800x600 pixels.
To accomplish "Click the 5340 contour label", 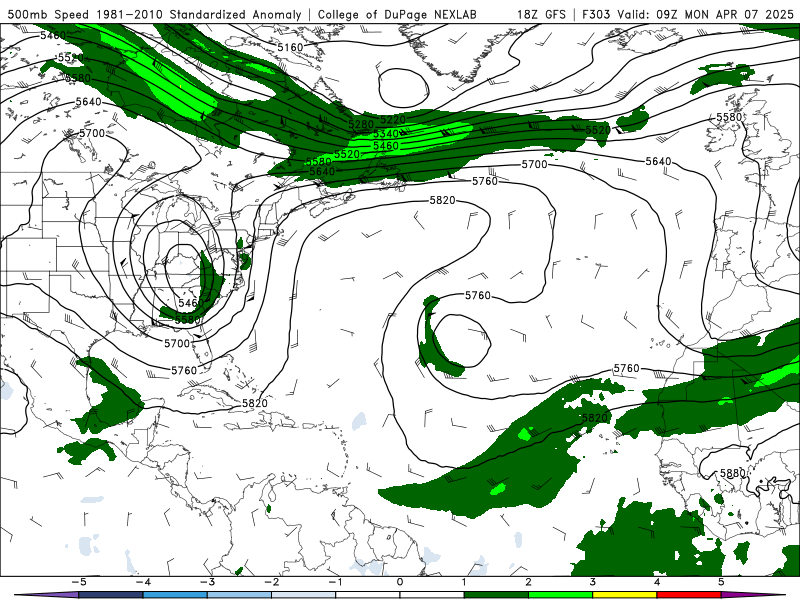I will point(386,134).
